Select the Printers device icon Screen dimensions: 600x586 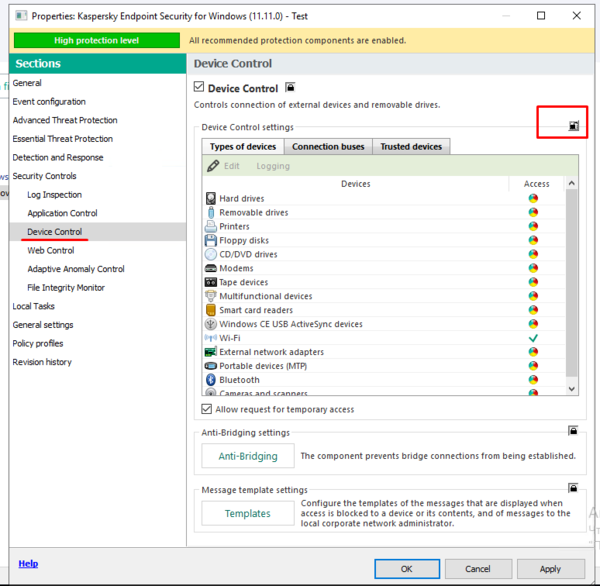click(x=211, y=226)
